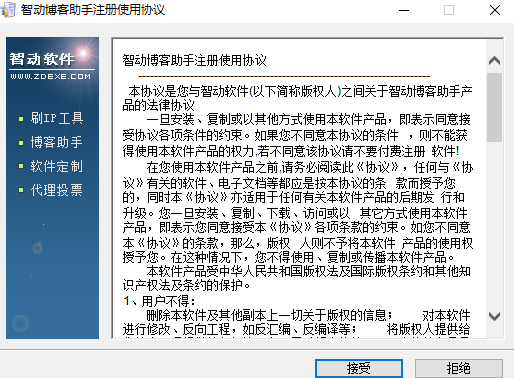Click the 智动软件 logo in the sidebar
514x378 pixels.
pyautogui.click(x=42, y=59)
